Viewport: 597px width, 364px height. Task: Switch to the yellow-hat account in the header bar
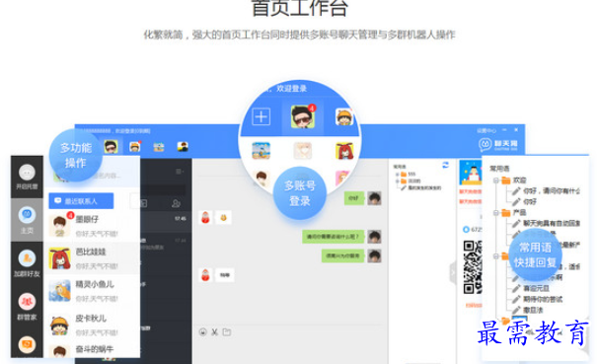click(135, 147)
